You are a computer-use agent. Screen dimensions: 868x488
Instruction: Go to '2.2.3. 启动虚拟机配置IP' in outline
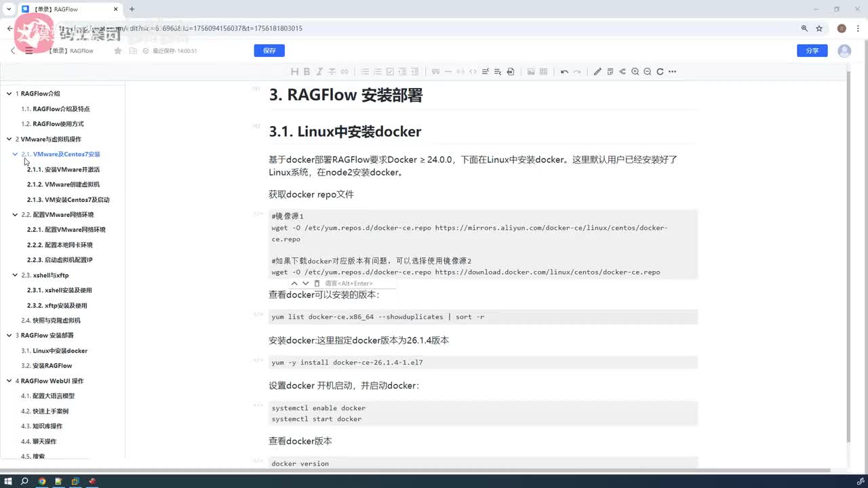[60, 260]
